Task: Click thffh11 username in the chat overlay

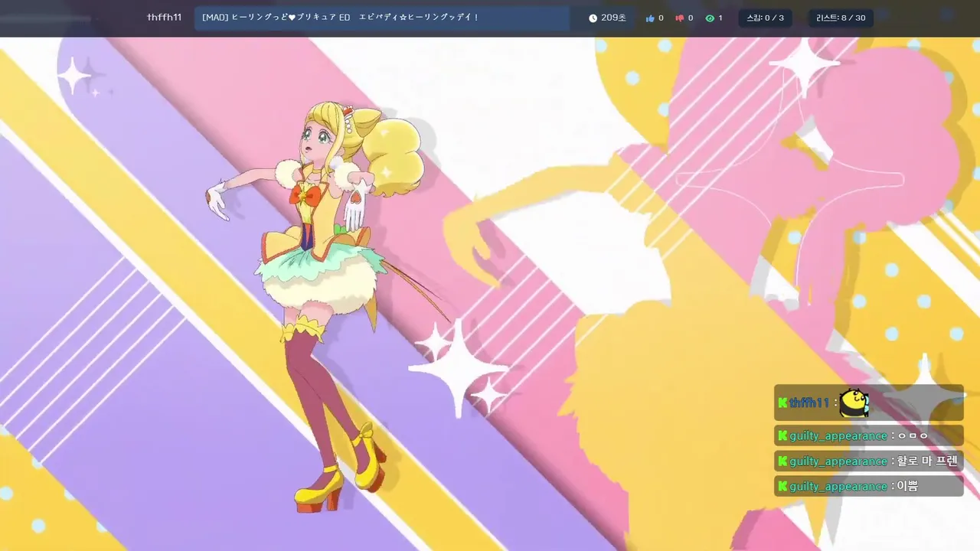Action: 810,403
